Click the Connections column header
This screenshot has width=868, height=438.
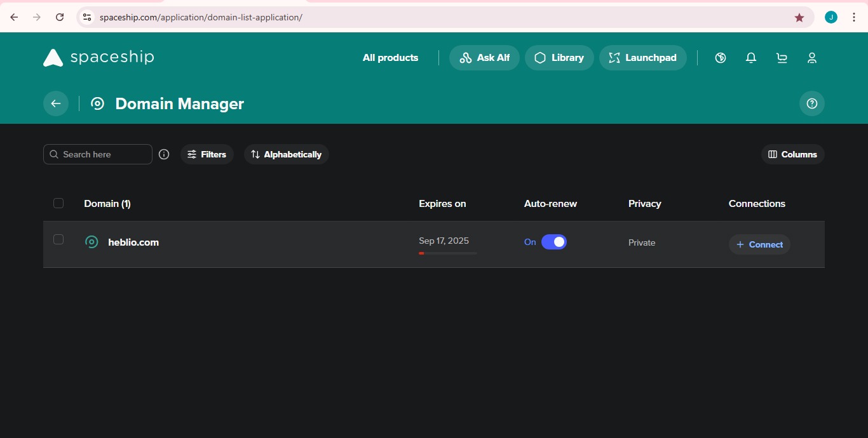click(x=757, y=204)
